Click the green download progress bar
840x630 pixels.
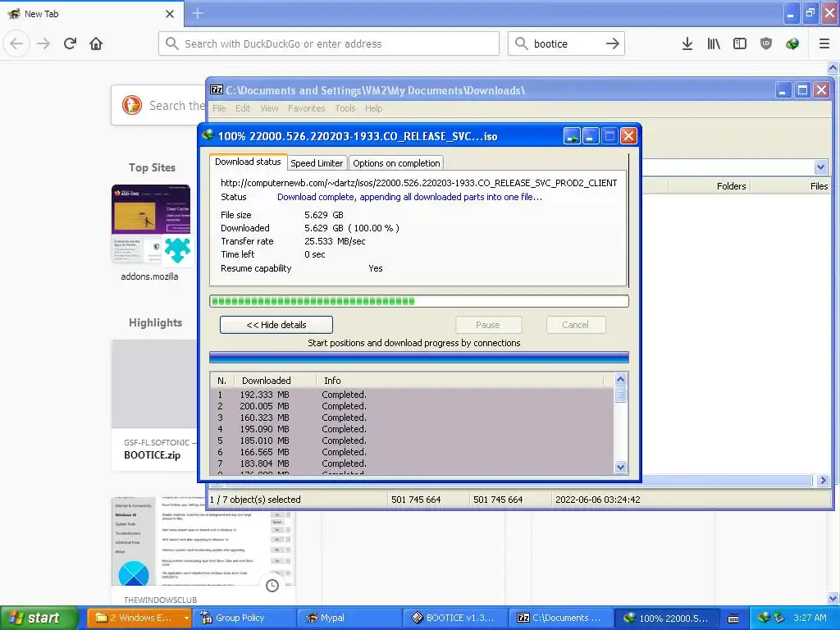coord(419,301)
